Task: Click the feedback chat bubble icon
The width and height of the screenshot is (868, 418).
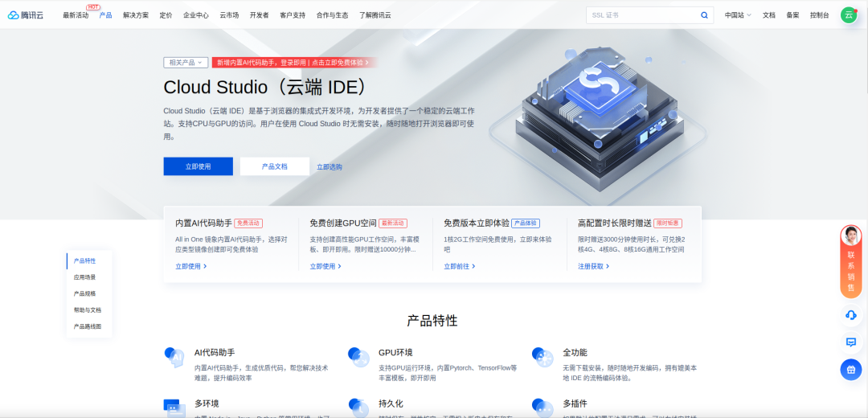Action: coord(851,342)
